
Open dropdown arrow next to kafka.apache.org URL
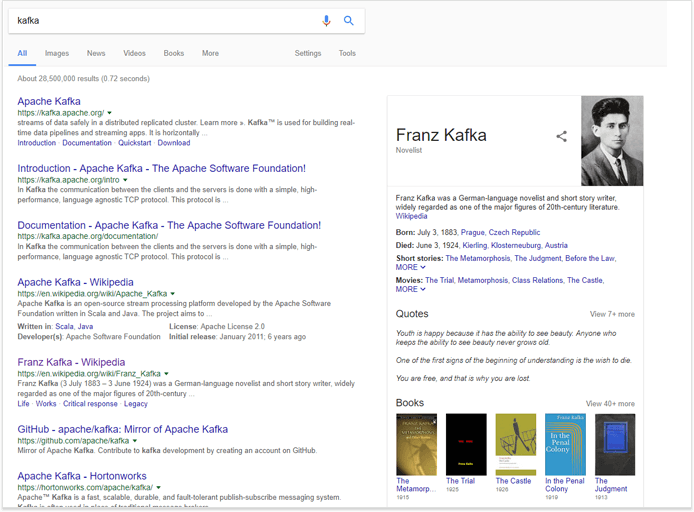click(x=109, y=113)
